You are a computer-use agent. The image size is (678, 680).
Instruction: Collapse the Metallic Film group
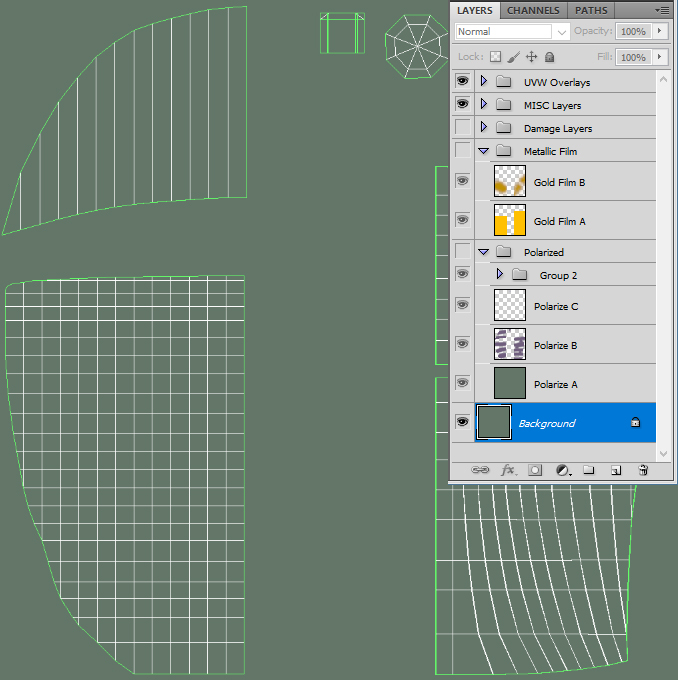(484, 151)
